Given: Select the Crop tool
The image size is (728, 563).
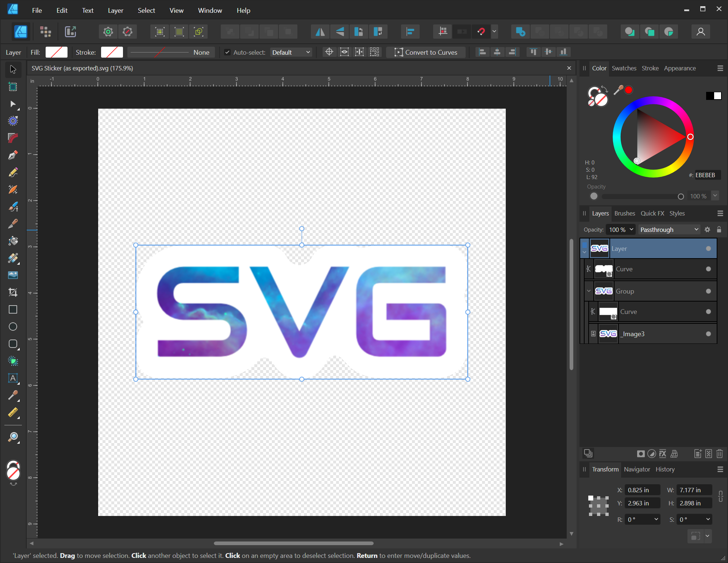Looking at the screenshot, I should pyautogui.click(x=13, y=292).
